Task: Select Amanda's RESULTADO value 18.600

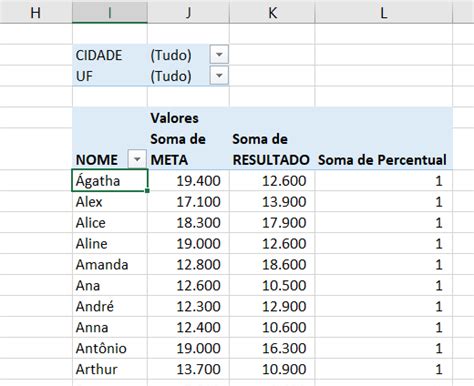Action: [x=272, y=264]
